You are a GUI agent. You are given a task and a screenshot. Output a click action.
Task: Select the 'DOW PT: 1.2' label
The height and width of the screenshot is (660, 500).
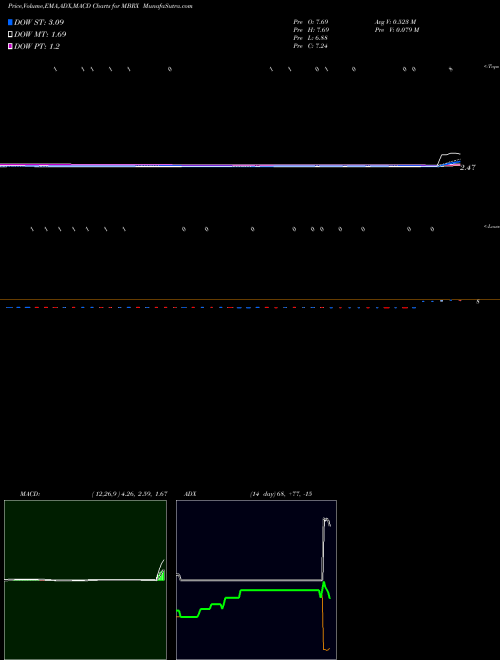pos(37,47)
